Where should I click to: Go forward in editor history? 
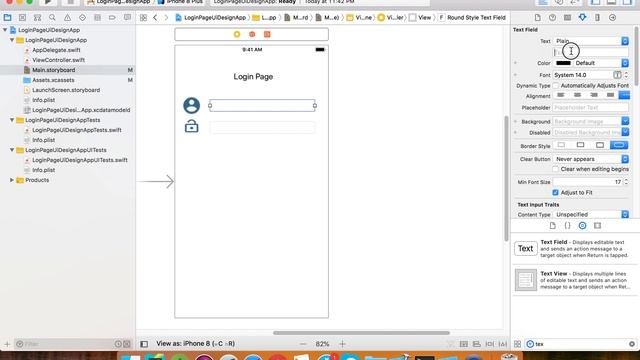click(166, 18)
